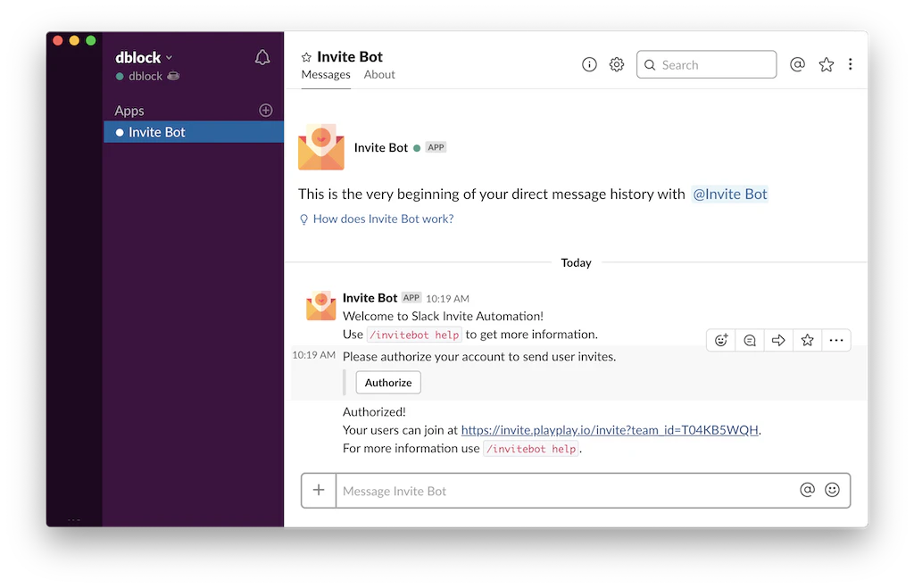Screen dimensions: 914x588
Task: Reply in thread to the Invite Bot message
Action: [x=749, y=340]
